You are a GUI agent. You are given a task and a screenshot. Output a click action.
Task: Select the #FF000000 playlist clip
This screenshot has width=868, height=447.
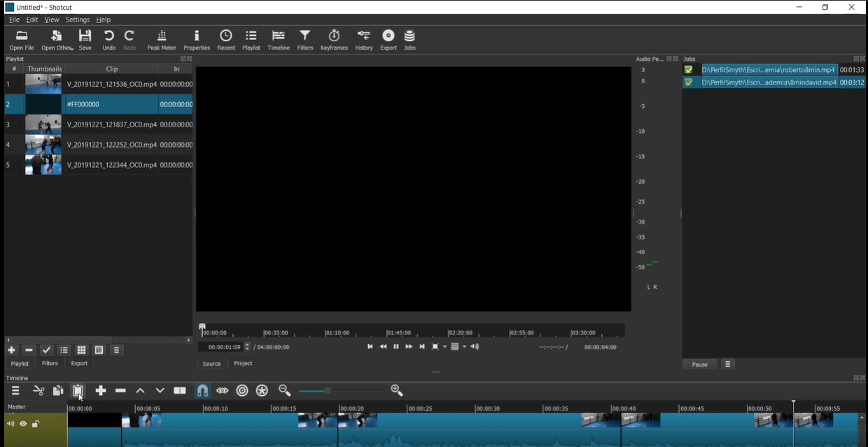coord(99,104)
